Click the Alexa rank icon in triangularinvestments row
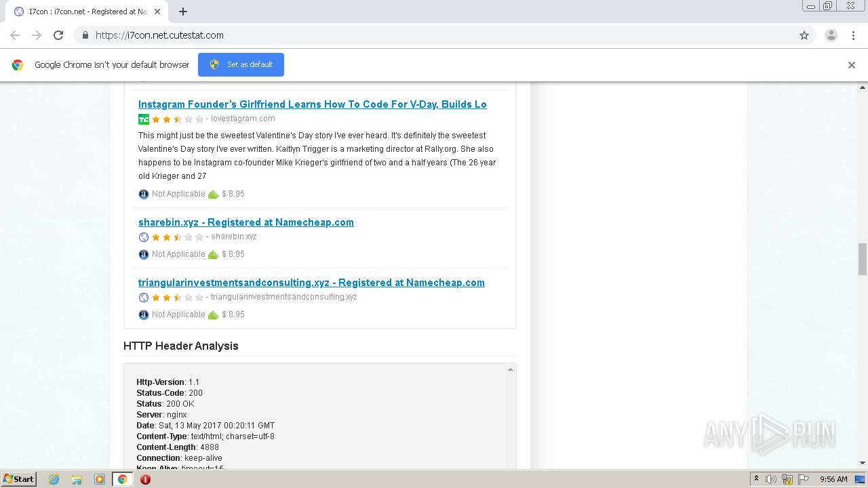Viewport: 868px width, 488px height. (144, 315)
